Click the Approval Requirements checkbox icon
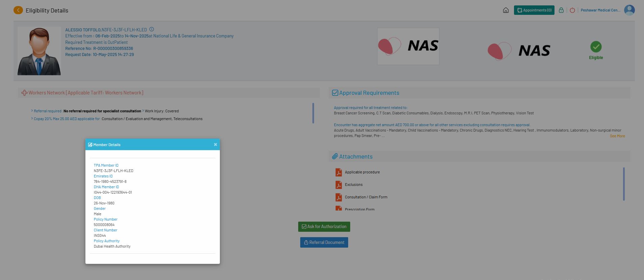The height and width of the screenshot is (280, 644). 335,93
